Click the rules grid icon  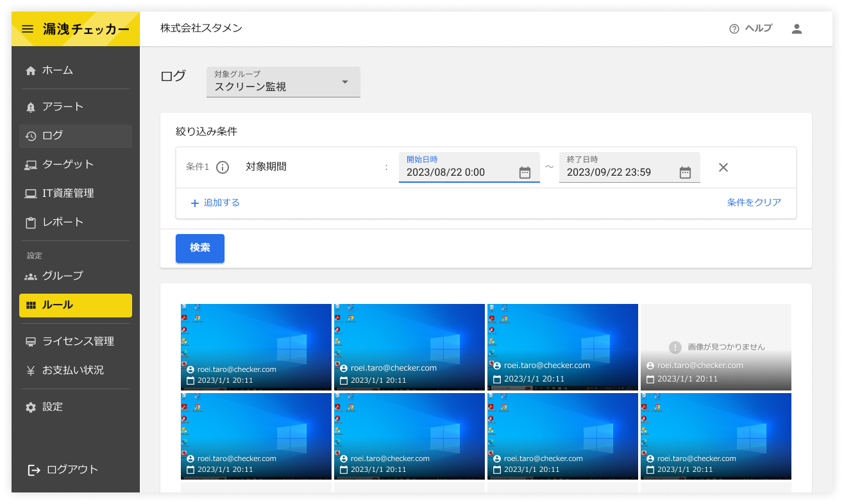(30, 306)
